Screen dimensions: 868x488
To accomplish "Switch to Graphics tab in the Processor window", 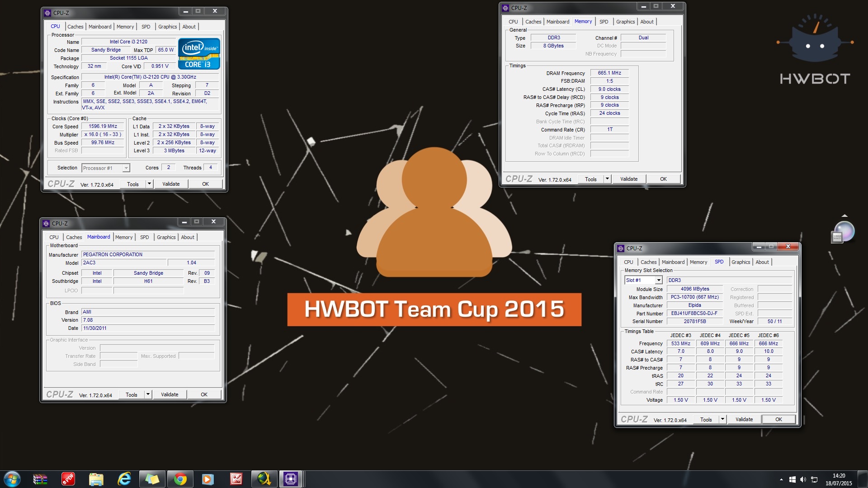I will pyautogui.click(x=168, y=27).
